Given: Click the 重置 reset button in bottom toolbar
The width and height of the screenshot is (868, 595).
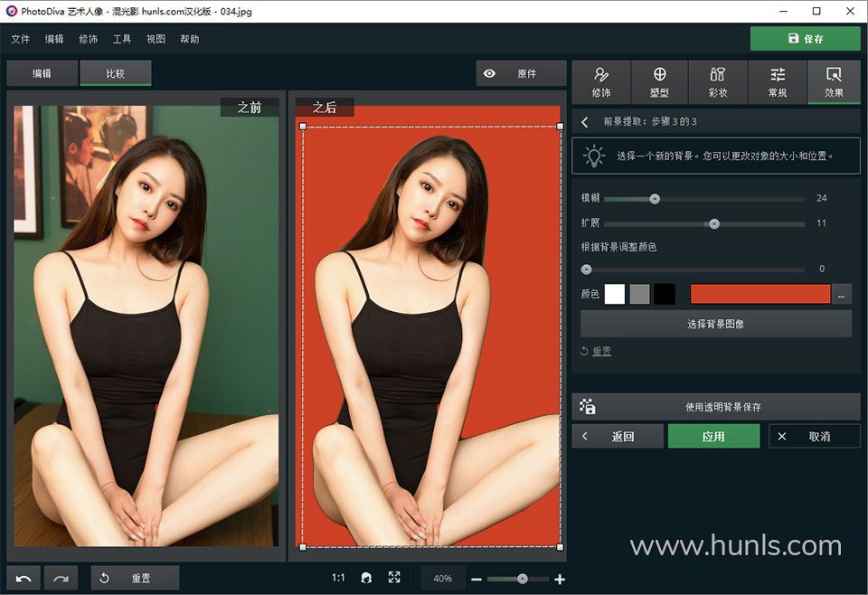Looking at the screenshot, I should [x=135, y=579].
